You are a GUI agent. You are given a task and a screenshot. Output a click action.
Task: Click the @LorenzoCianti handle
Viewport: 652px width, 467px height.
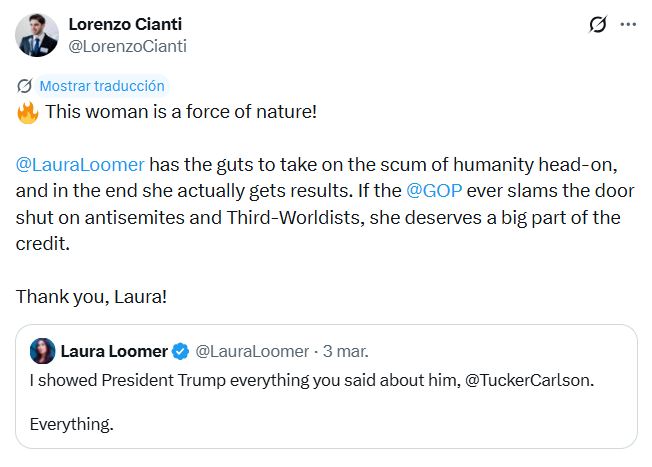point(127,46)
